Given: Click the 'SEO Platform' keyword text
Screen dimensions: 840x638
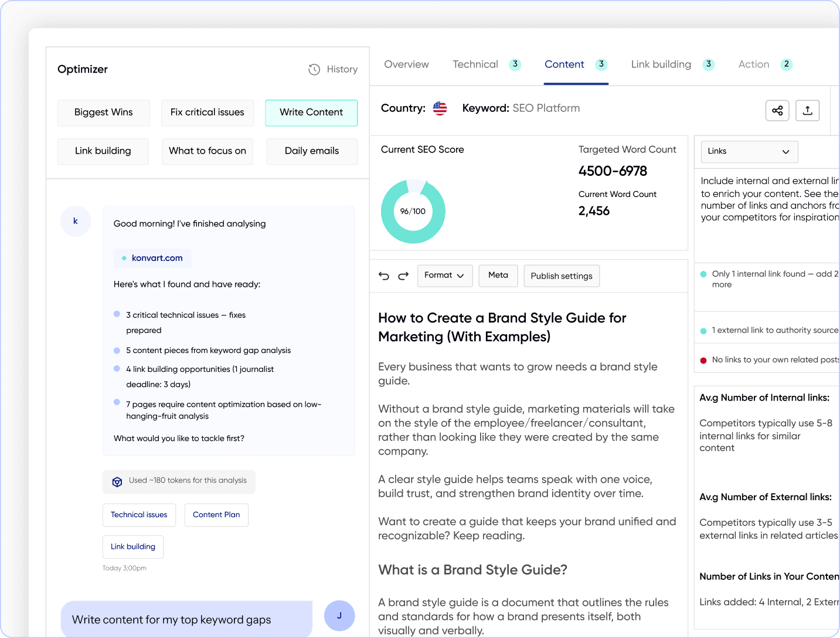Looking at the screenshot, I should [x=546, y=108].
